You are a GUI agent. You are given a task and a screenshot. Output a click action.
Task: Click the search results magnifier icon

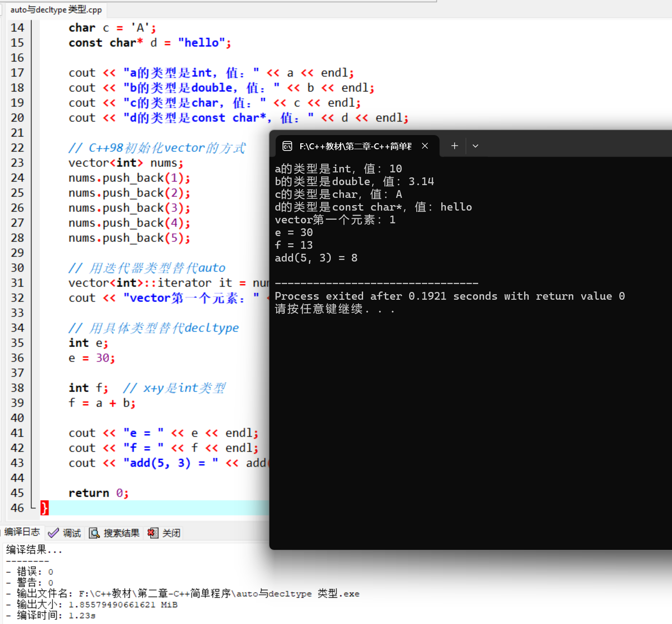tap(94, 533)
